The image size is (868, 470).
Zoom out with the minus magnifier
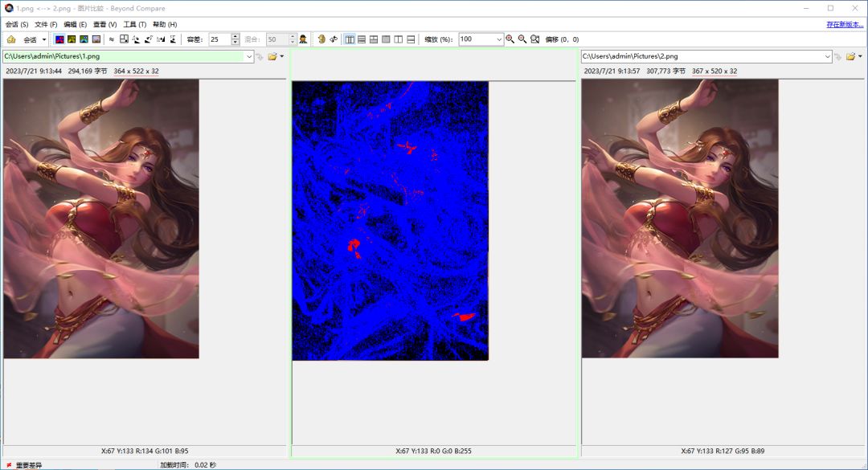tap(522, 39)
